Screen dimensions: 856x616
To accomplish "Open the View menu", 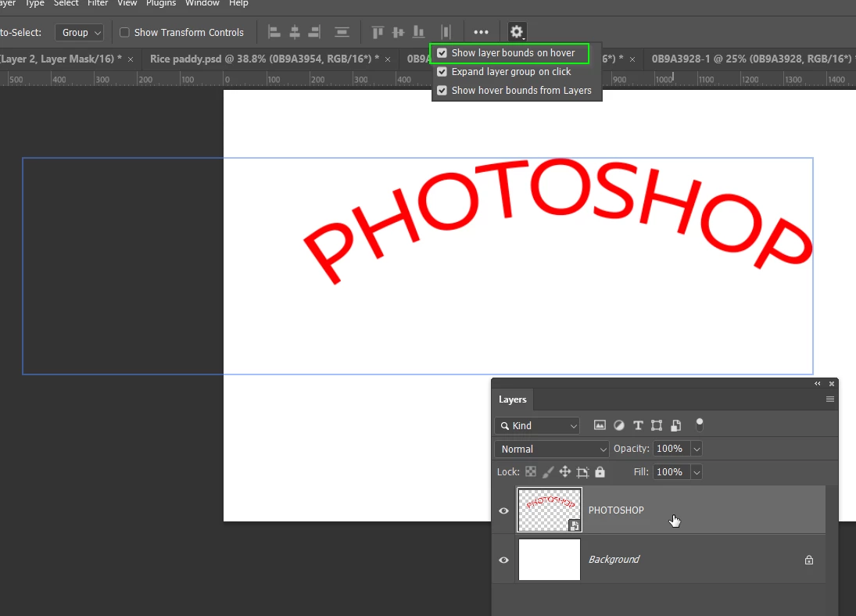I will coord(127,3).
